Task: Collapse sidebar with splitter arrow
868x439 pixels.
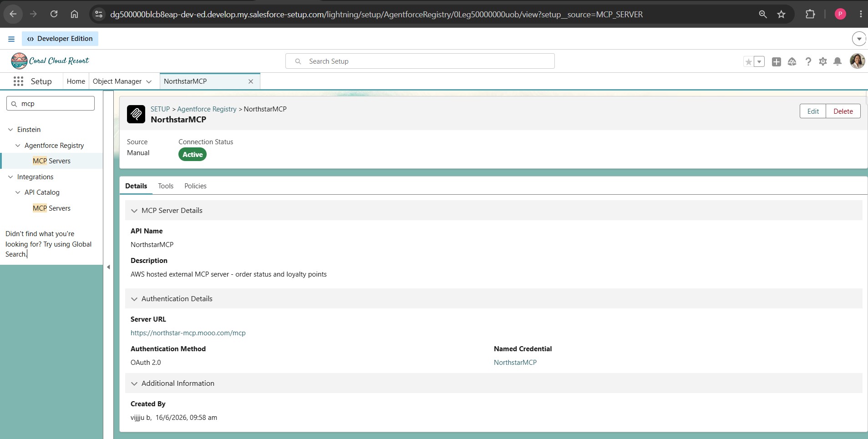Action: tap(108, 267)
